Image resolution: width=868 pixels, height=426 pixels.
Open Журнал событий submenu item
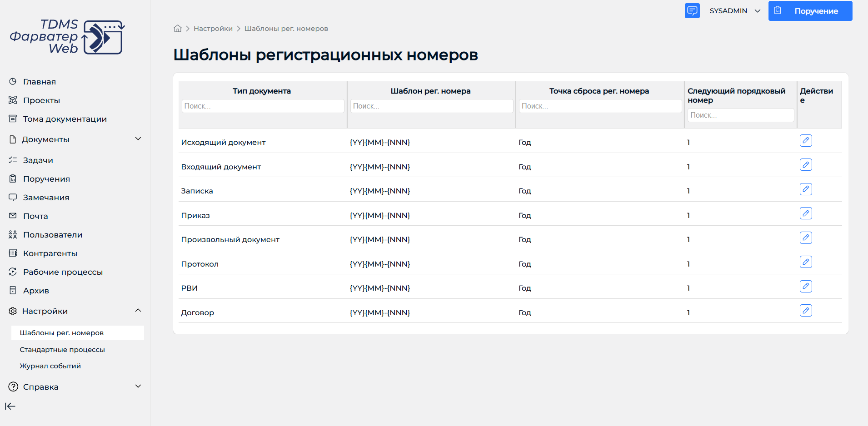(50, 366)
